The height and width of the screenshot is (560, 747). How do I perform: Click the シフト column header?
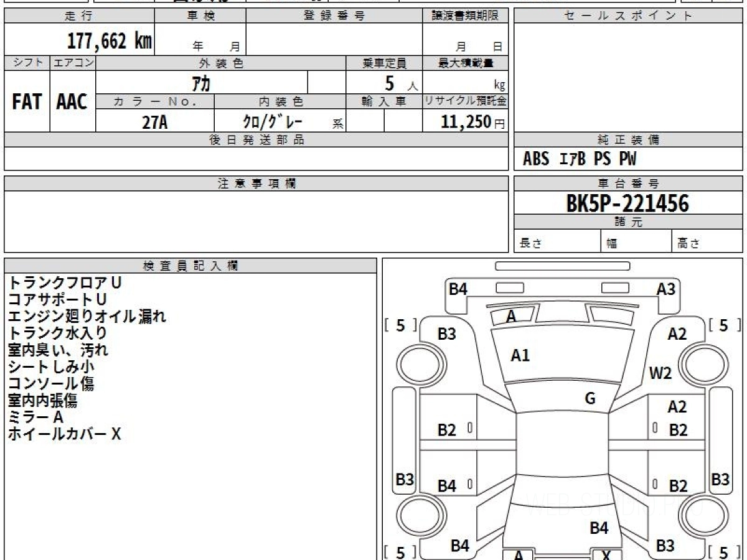[x=27, y=63]
